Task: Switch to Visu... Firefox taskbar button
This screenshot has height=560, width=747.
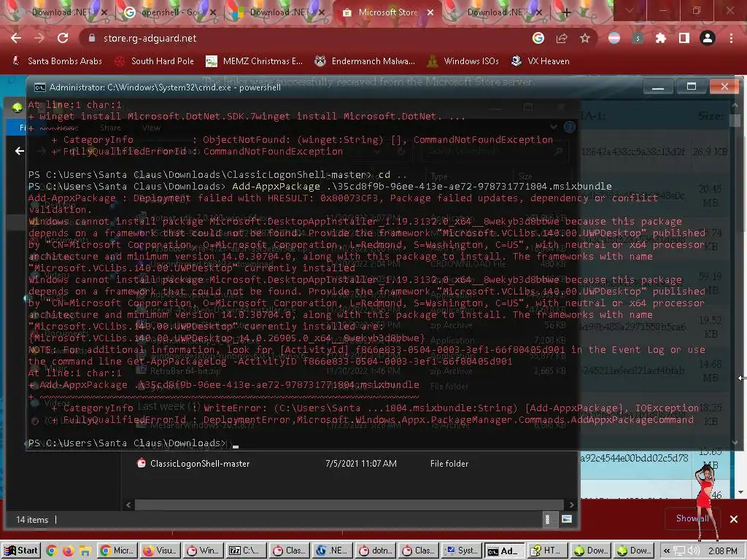Action: [160, 551]
